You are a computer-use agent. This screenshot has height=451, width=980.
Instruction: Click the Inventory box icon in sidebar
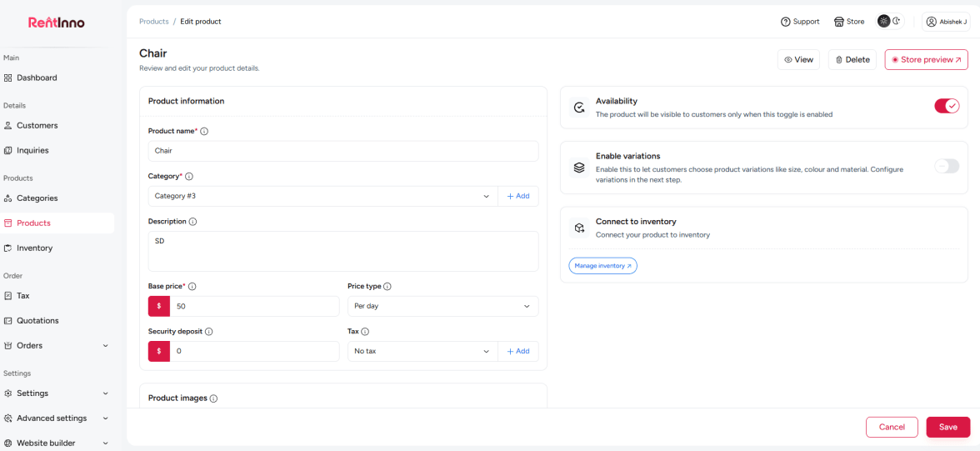[8, 248]
